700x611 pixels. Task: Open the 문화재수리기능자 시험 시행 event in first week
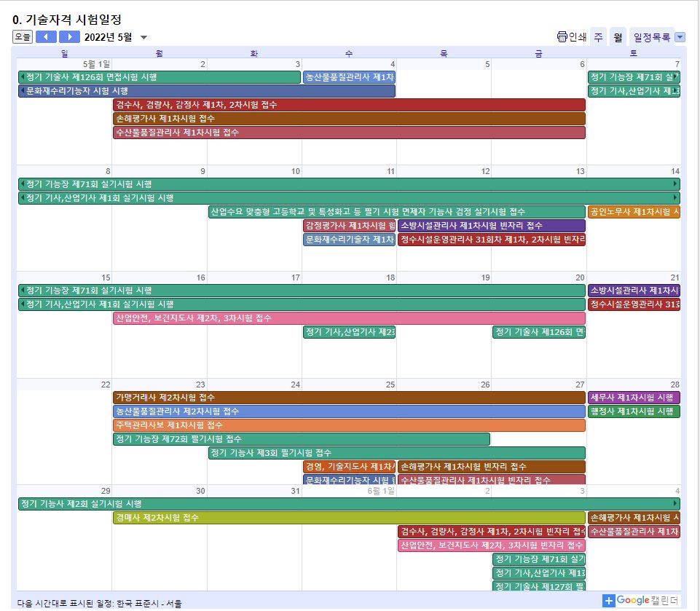207,91
